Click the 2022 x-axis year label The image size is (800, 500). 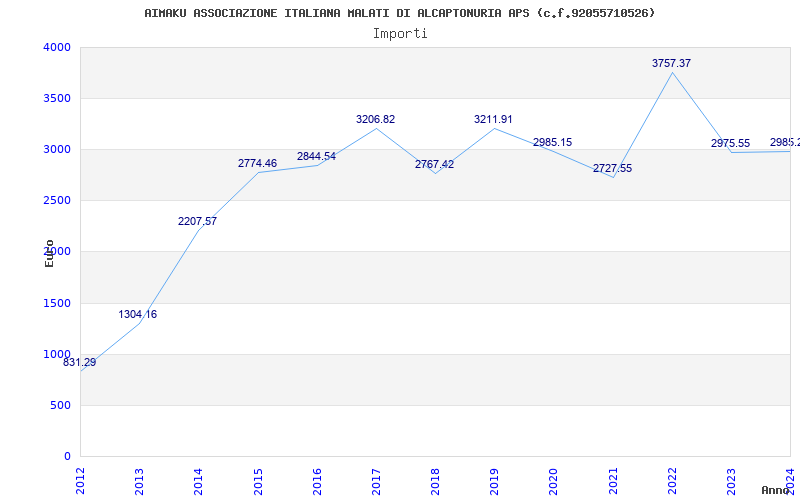(x=672, y=481)
